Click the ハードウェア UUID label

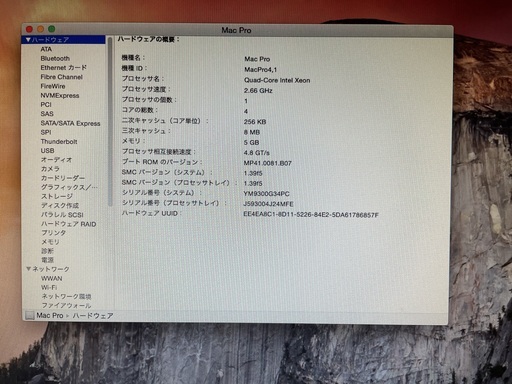pyautogui.click(x=151, y=213)
